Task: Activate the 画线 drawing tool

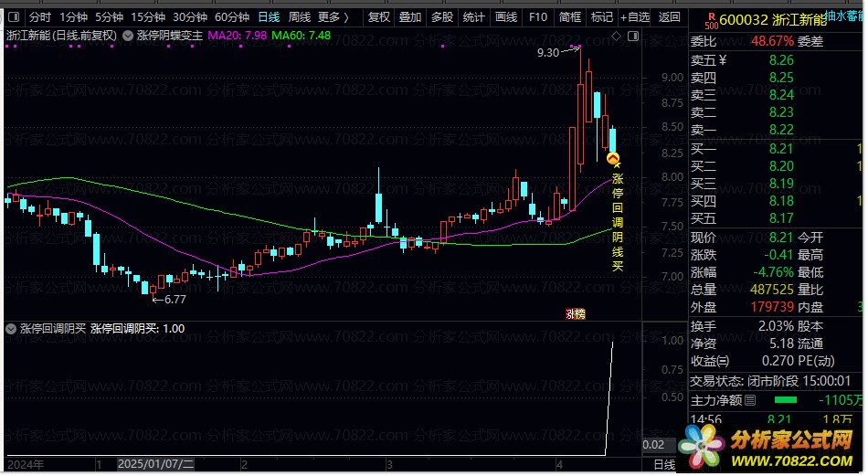Action: 506,17
